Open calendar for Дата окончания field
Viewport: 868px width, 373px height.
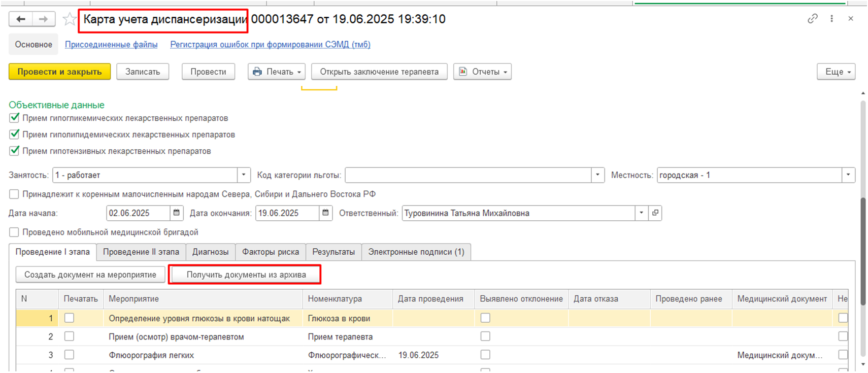(x=325, y=213)
